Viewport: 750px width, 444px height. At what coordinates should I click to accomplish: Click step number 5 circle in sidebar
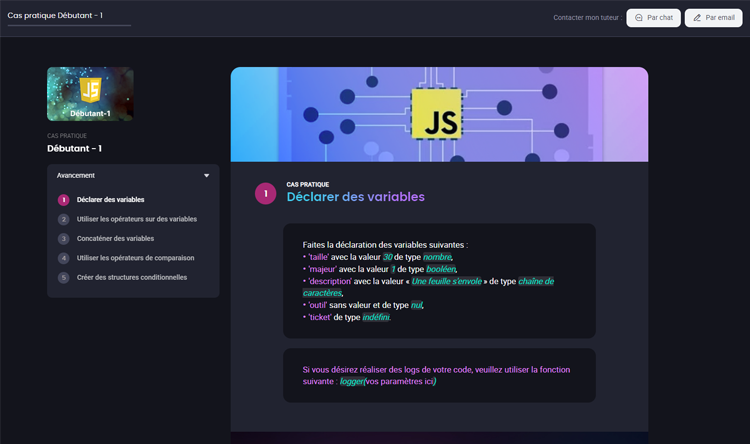click(64, 278)
